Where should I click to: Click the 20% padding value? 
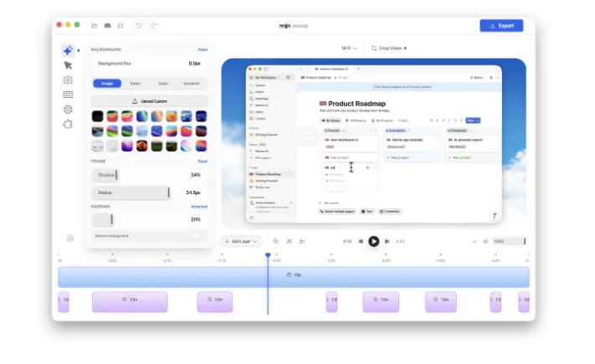[196, 220]
